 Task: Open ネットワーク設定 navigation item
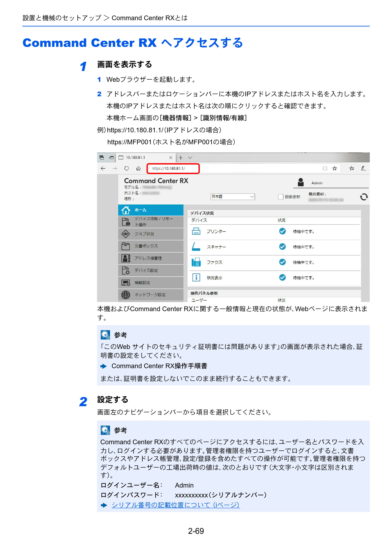click(151, 295)
